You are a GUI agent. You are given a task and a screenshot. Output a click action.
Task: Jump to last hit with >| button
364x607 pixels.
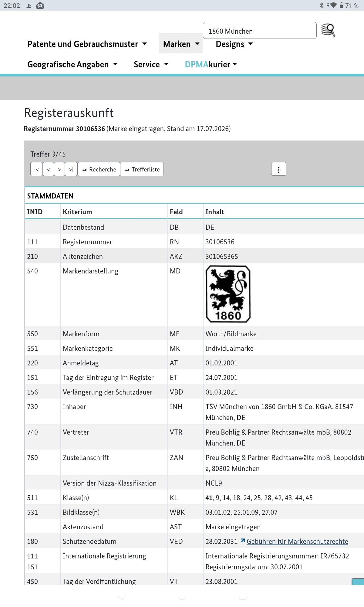(x=71, y=169)
